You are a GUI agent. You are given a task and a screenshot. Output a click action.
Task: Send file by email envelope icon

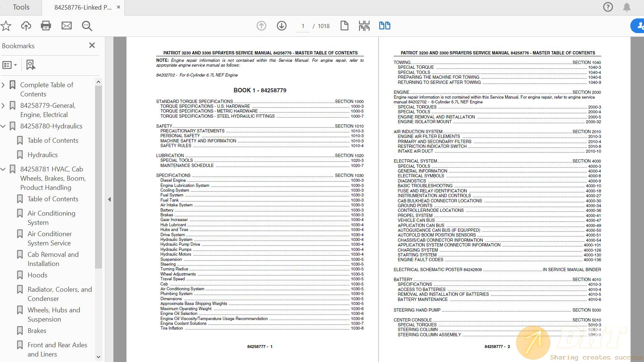click(x=67, y=26)
